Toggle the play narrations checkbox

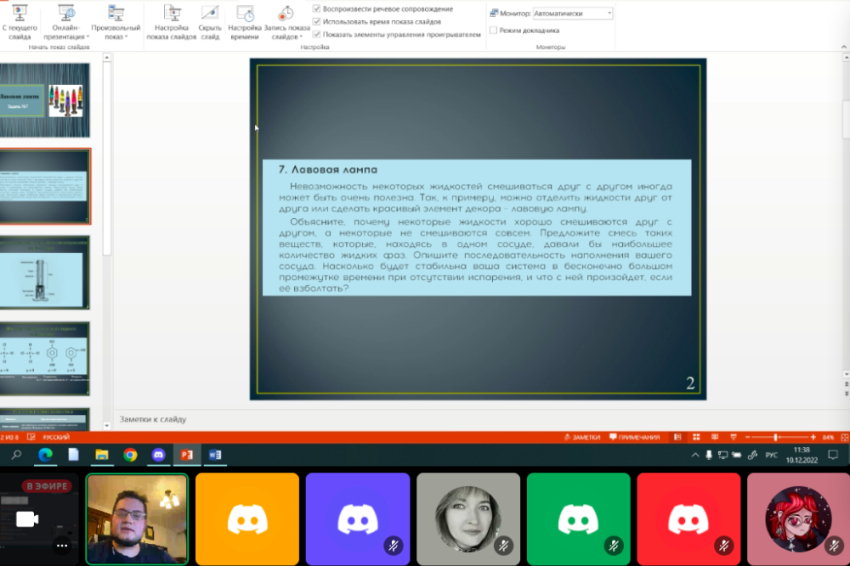point(317,9)
